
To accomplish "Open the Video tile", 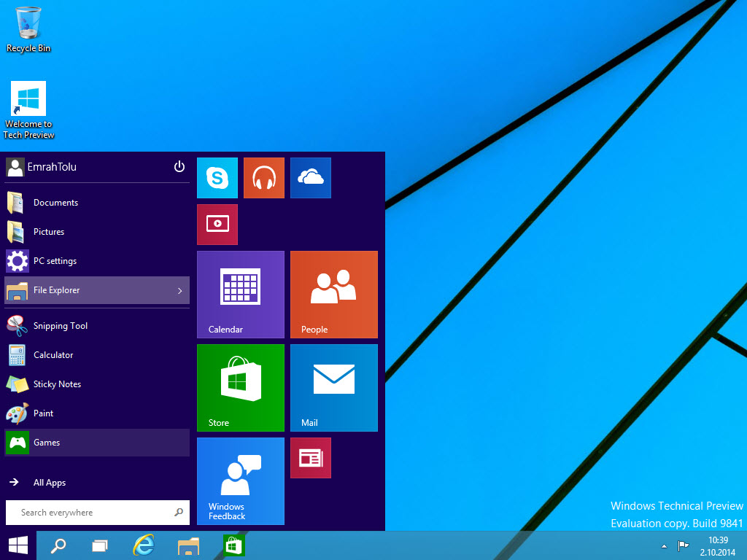I will [x=217, y=225].
